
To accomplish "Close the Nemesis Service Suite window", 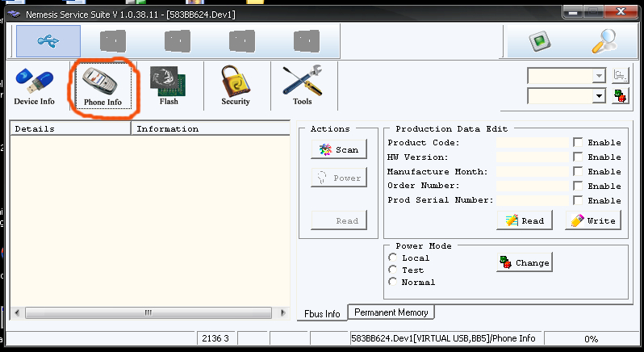I will 621,12.
